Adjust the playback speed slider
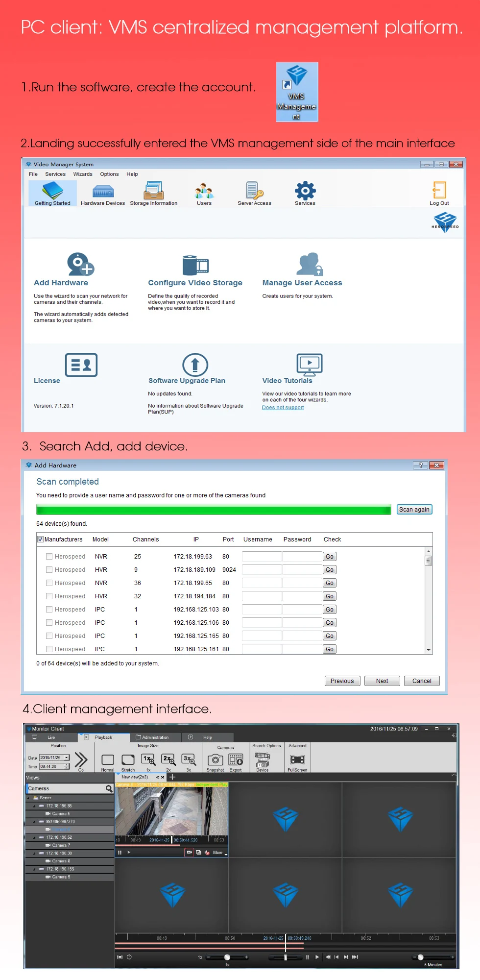Image resolution: width=480 pixels, height=980 pixels. (227, 957)
